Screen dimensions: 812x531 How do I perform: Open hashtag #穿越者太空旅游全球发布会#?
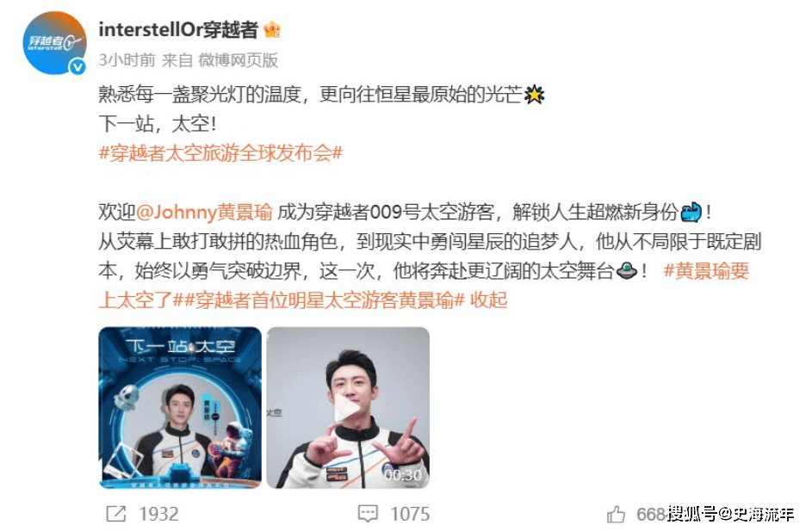tap(220, 153)
